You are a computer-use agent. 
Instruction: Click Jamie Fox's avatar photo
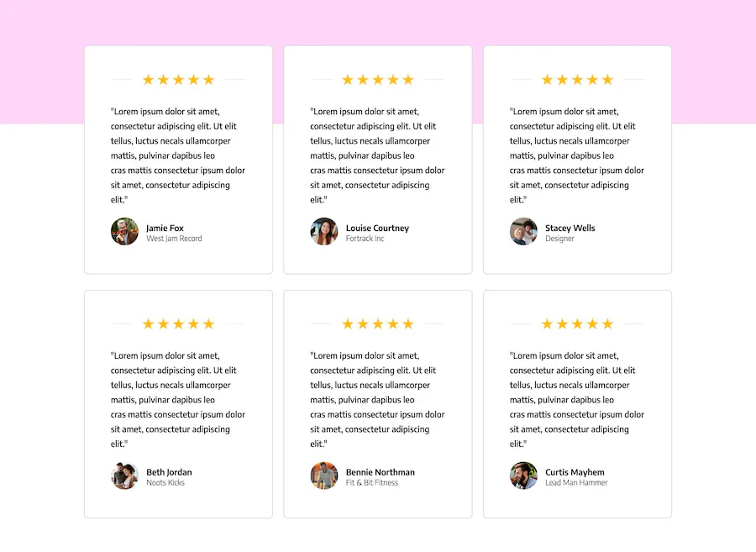tap(124, 231)
